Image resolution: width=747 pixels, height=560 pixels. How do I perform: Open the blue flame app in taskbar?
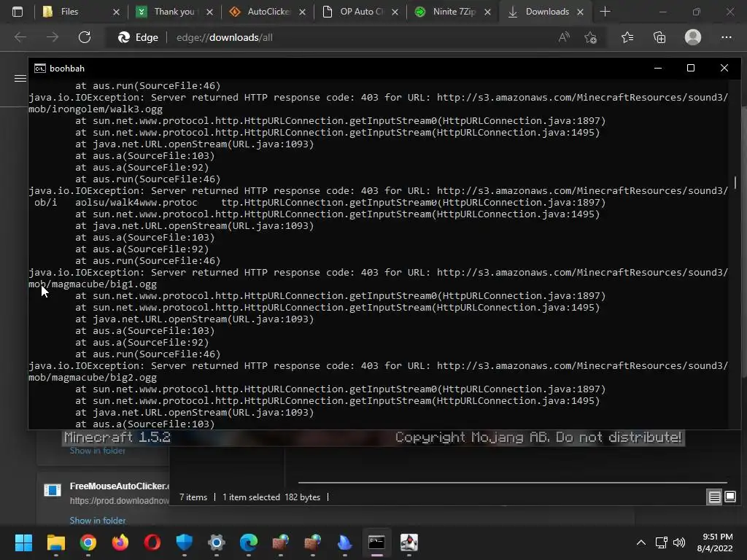pyautogui.click(x=345, y=542)
